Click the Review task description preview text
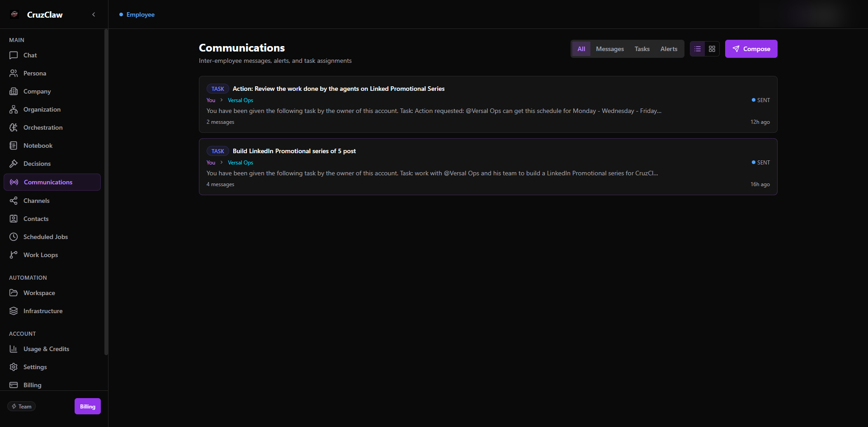 (x=434, y=111)
